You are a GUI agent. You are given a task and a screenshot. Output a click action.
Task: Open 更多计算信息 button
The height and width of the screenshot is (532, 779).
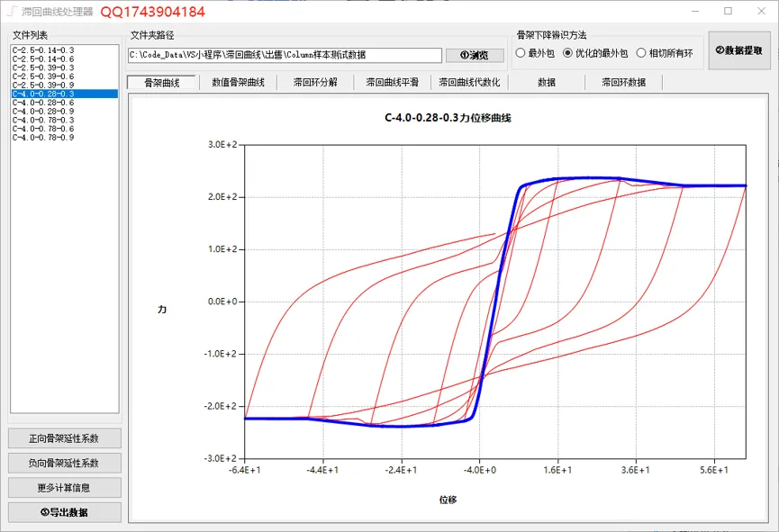tap(65, 488)
